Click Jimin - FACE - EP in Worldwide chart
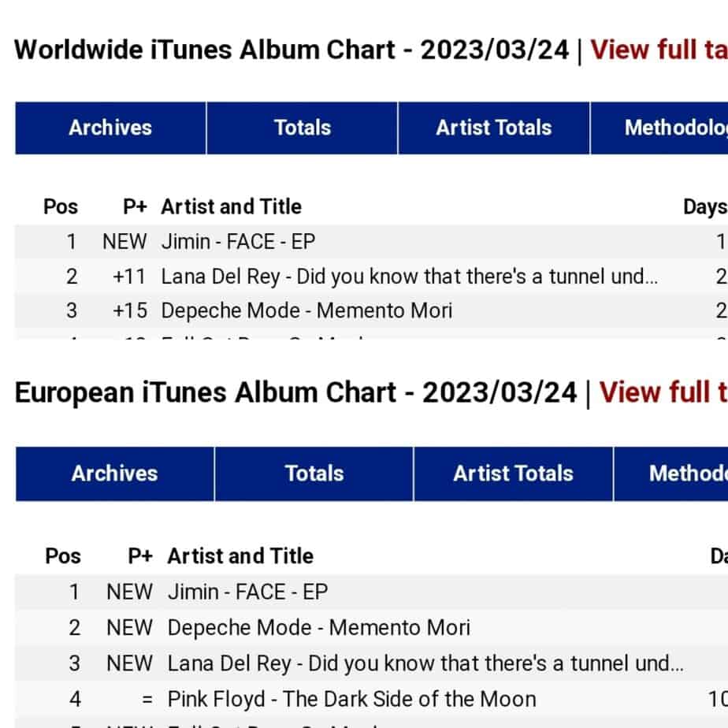The image size is (728, 728). pos(238,242)
